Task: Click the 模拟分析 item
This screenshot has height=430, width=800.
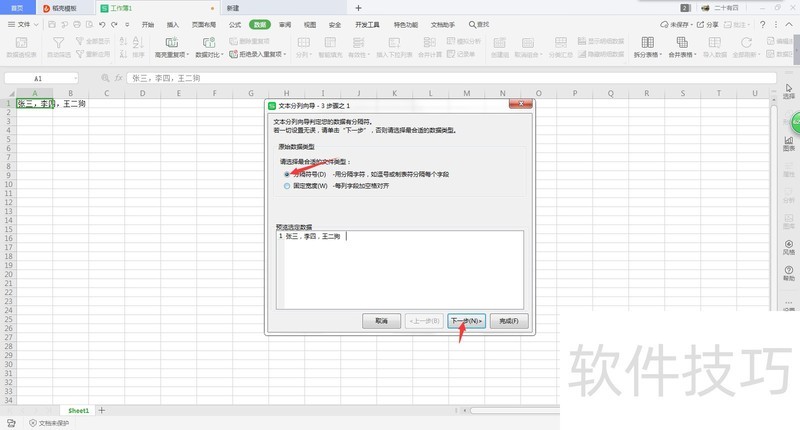Action: (464, 41)
